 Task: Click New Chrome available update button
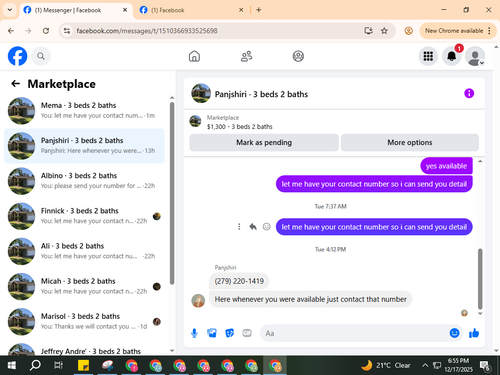[454, 31]
